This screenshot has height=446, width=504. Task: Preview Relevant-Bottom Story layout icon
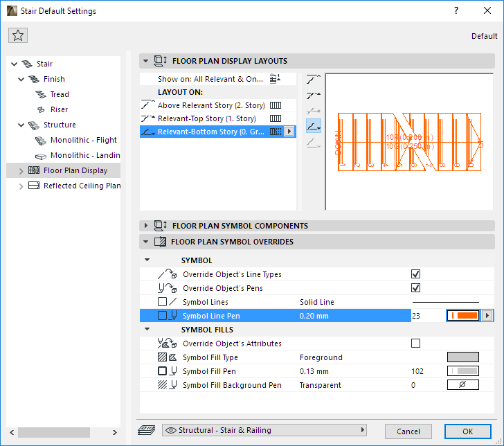[x=314, y=126]
